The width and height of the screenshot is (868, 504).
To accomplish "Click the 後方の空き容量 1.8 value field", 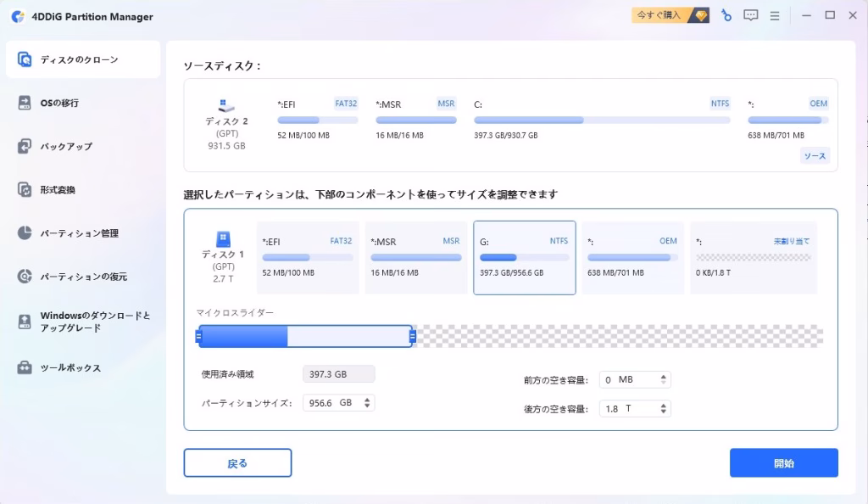I will click(612, 409).
